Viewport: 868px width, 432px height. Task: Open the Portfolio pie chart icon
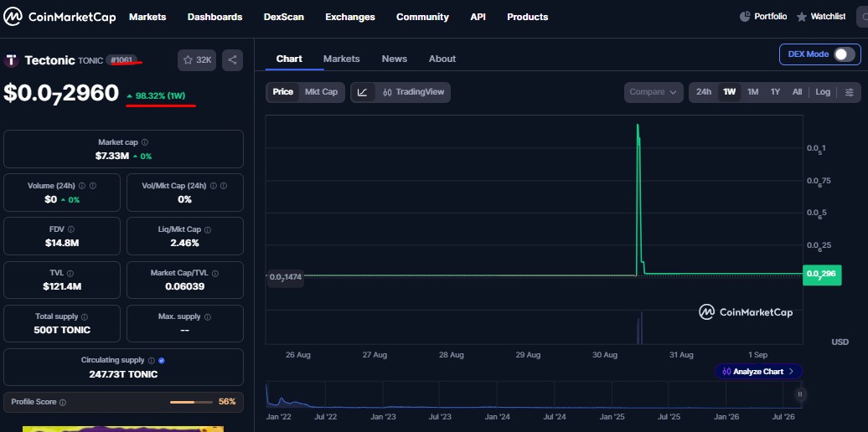point(745,17)
